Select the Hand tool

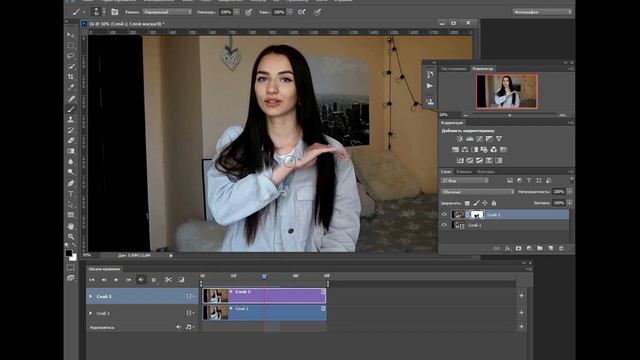coord(71,226)
